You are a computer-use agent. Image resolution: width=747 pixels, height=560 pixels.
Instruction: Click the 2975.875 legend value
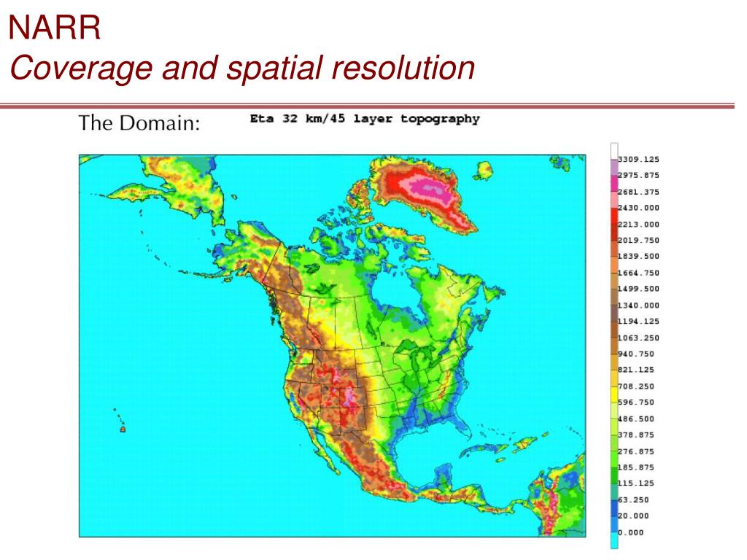638,175
